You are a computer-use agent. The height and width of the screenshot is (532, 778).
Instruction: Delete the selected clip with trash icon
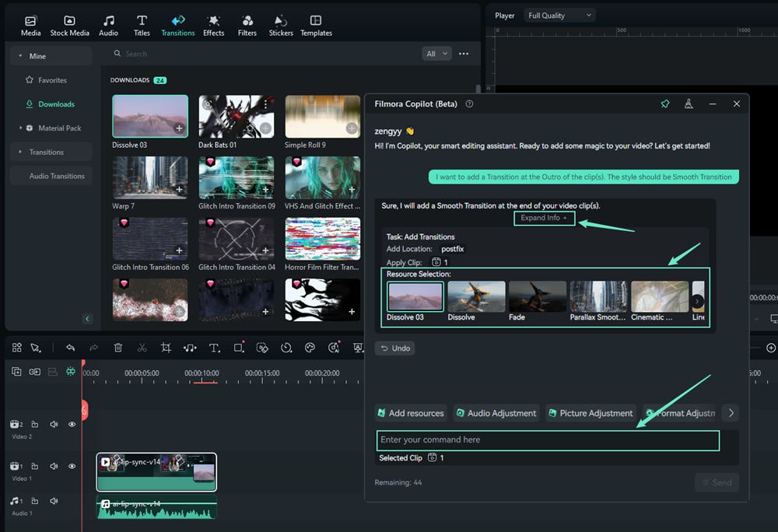118,348
